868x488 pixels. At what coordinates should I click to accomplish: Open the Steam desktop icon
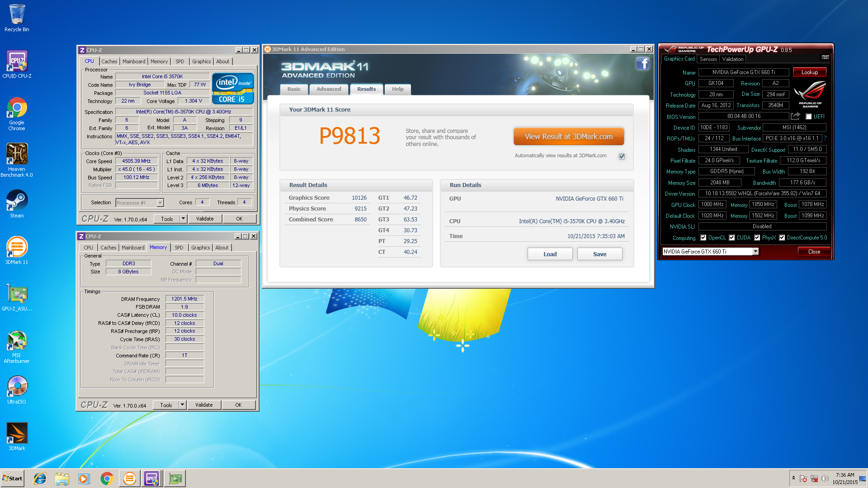[x=17, y=204]
